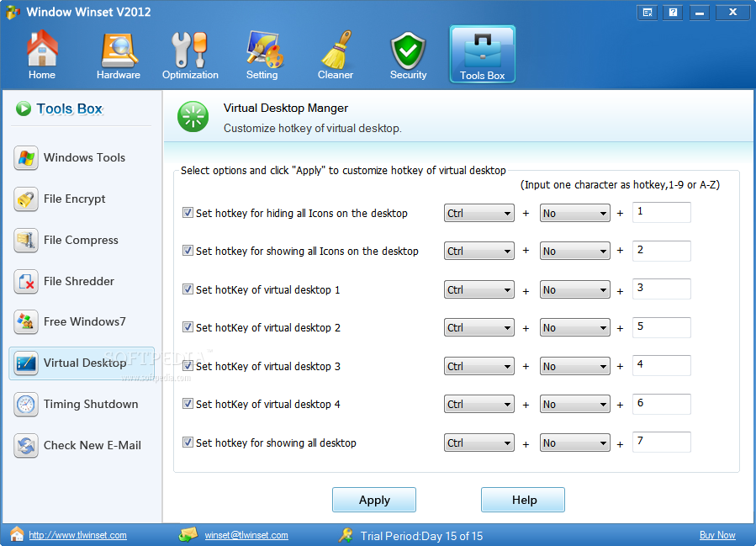Screen dimensions: 756x546
Task: Click the green Tools Box arrow icon
Action: pyautogui.click(x=24, y=109)
